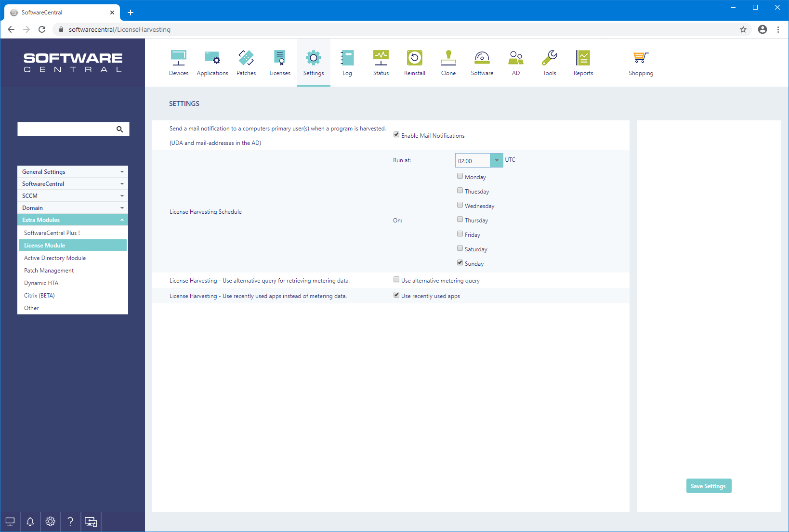Image resolution: width=789 pixels, height=532 pixels.
Task: Select Active Directory Module in sidebar
Action: pyautogui.click(x=55, y=258)
